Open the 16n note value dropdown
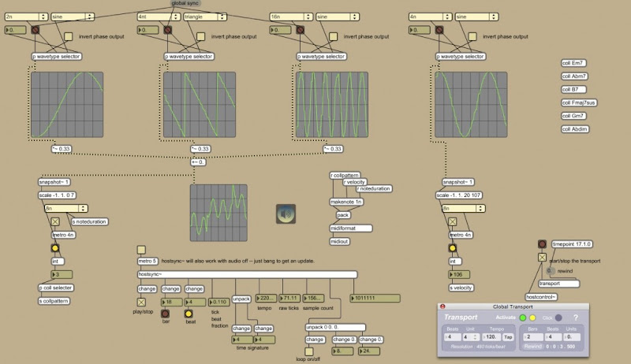 tap(291, 17)
